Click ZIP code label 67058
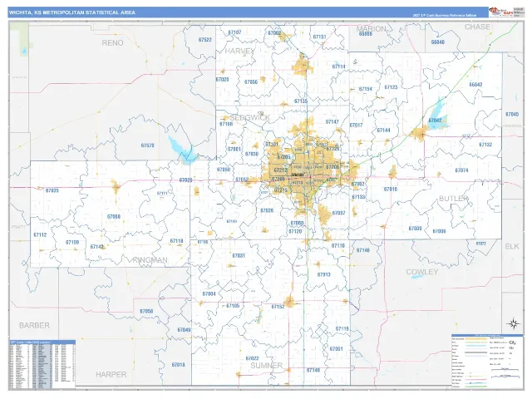Screen dimensions: 532x399 pos(146,311)
